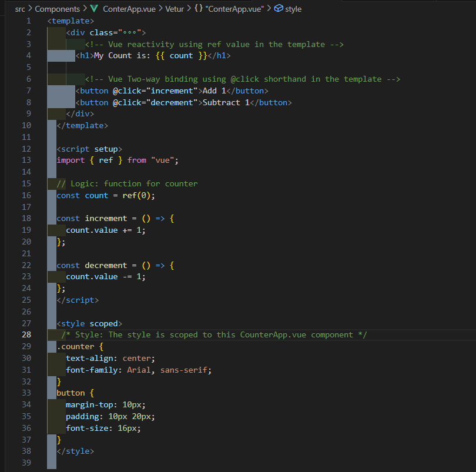This screenshot has width=476, height=472.
Task: Click the {{ count }} interpolation on line 4
Action: (181, 56)
